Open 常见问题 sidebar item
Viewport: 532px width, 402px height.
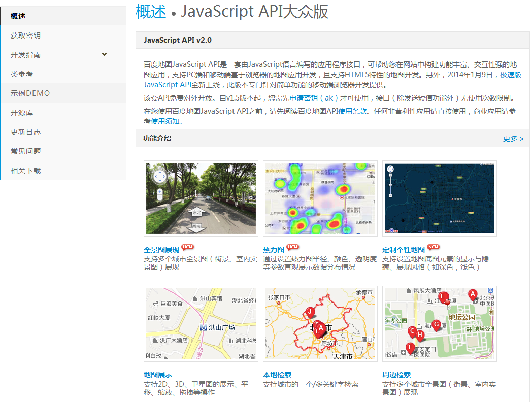pos(63,151)
